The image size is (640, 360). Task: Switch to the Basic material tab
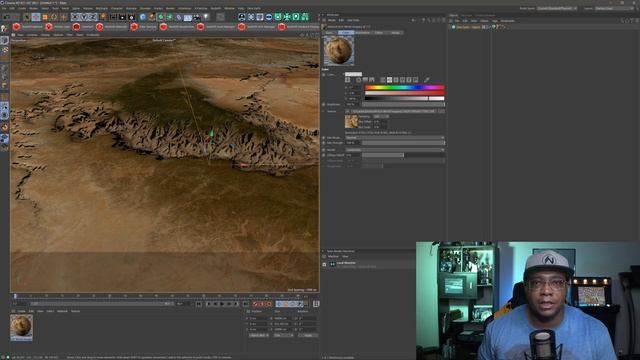pyautogui.click(x=330, y=33)
